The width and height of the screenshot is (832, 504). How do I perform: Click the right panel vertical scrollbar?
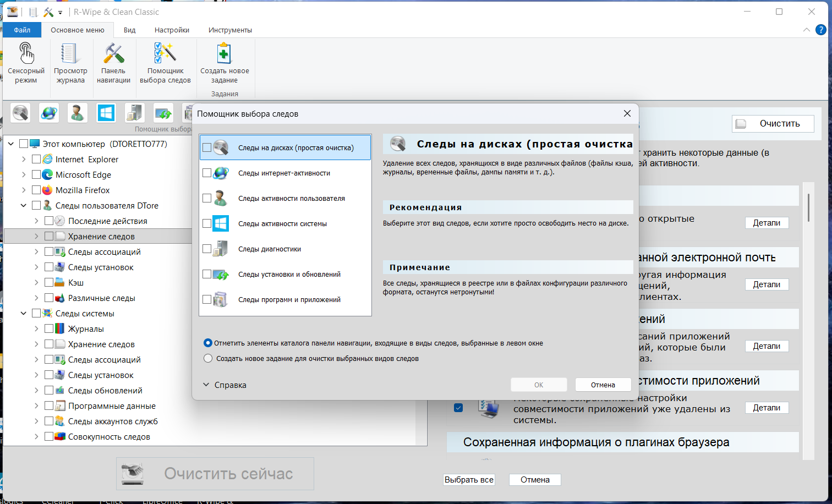[x=808, y=207]
